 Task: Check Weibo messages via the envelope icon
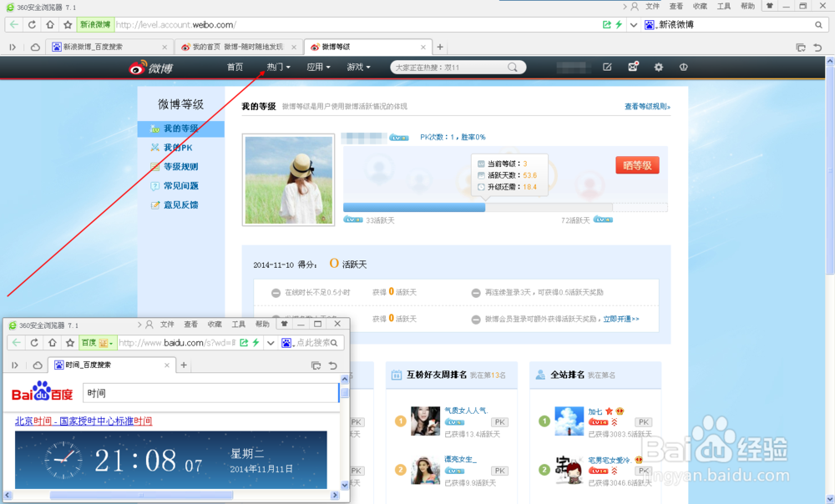click(633, 67)
